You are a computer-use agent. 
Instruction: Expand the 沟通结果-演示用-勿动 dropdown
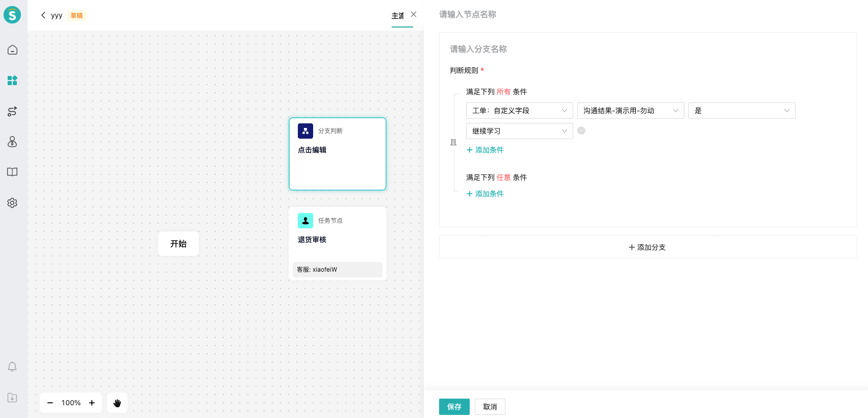[630, 111]
